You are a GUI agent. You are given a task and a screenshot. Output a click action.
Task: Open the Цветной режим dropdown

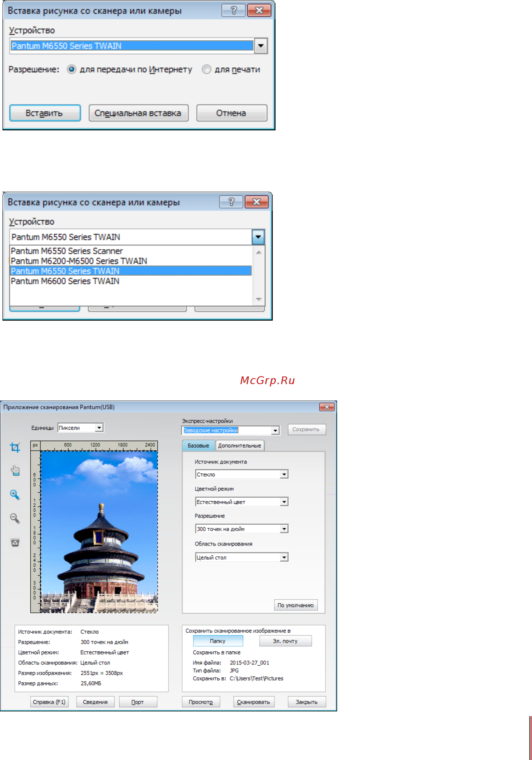284,502
